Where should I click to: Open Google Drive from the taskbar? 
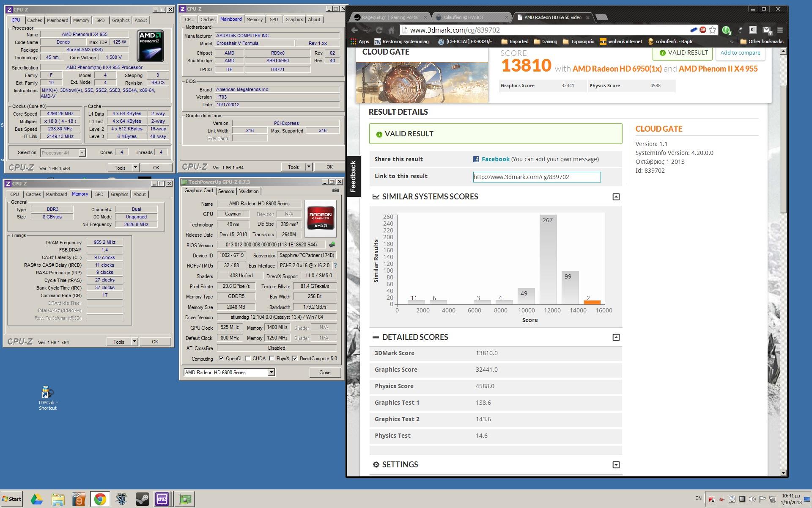[x=37, y=499]
